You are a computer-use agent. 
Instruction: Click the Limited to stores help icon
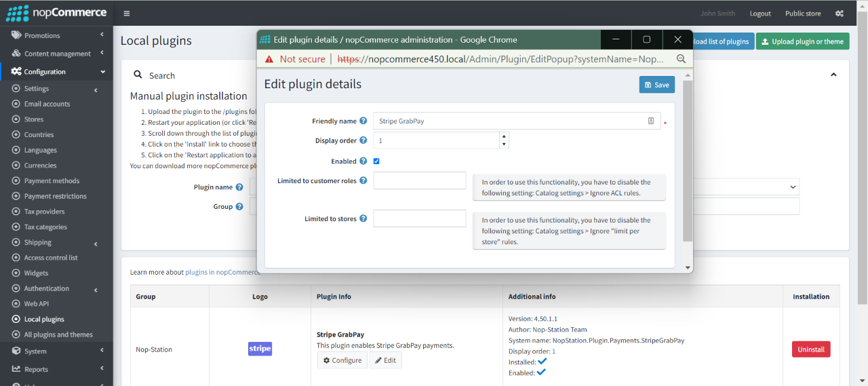[363, 218]
